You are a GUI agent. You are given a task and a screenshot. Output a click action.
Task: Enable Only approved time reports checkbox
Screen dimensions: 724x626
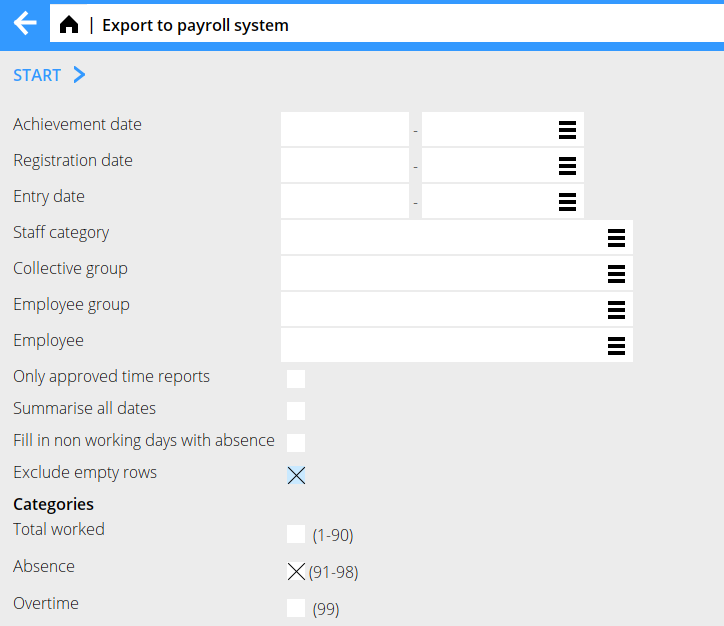tap(296, 379)
